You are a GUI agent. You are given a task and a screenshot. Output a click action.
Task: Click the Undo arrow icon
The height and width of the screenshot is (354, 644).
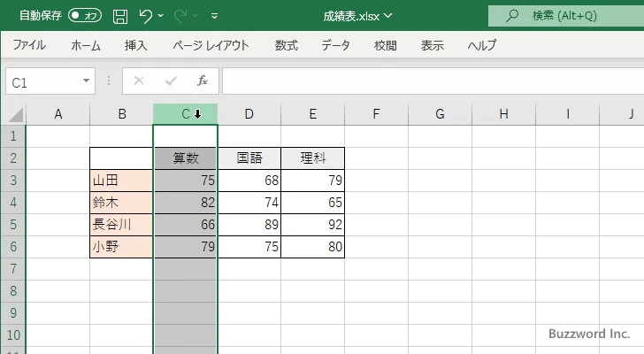click(x=145, y=16)
